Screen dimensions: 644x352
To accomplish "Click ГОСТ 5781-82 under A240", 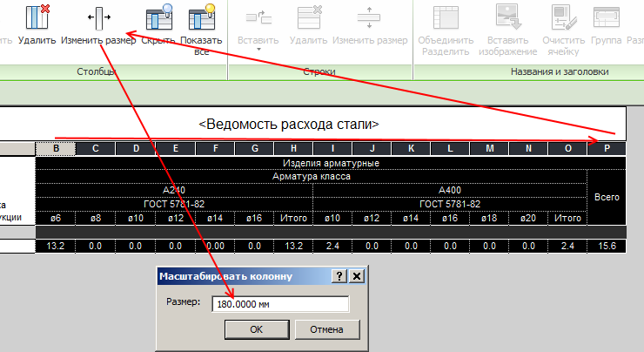I will coord(174,204).
